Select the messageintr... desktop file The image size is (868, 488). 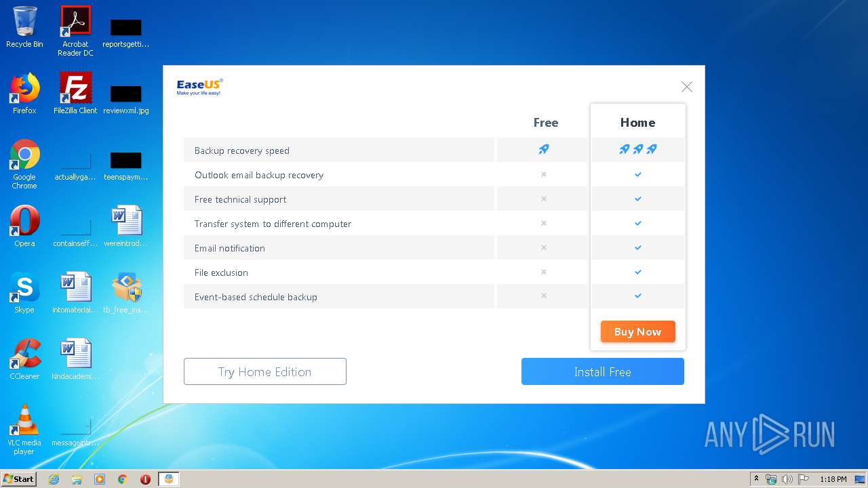75,431
